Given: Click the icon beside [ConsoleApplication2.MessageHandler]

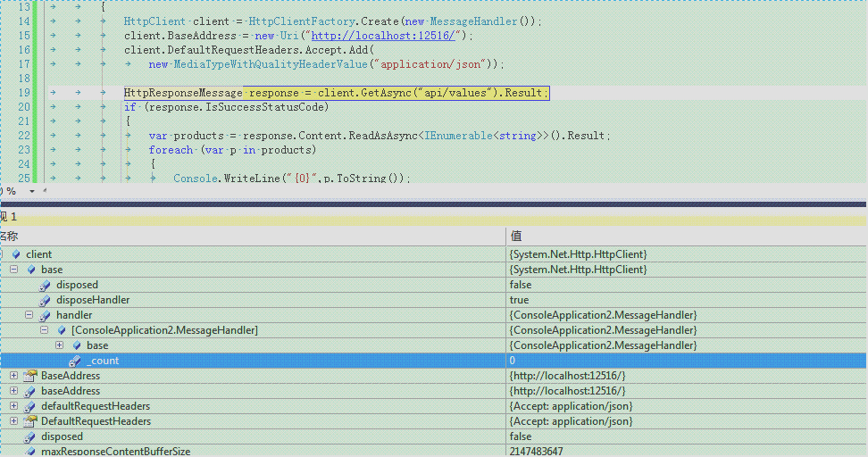Looking at the screenshot, I should (x=62, y=330).
